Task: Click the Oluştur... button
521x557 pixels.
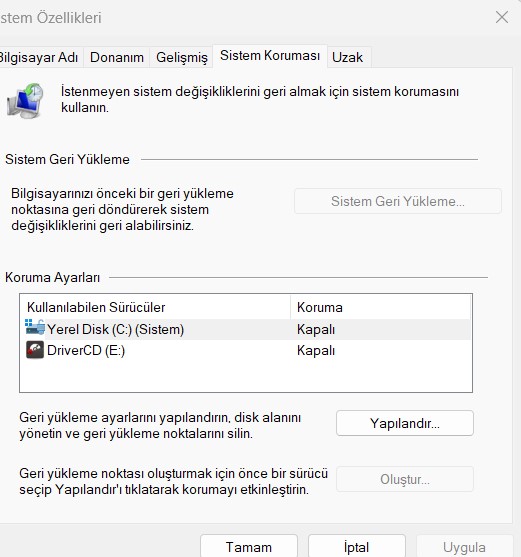Action: tap(405, 479)
